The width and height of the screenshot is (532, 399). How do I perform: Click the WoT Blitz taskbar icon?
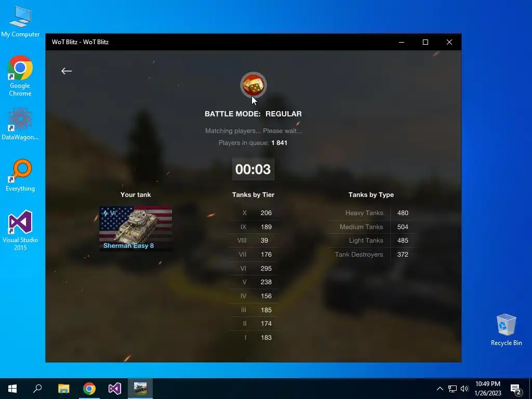(140, 389)
